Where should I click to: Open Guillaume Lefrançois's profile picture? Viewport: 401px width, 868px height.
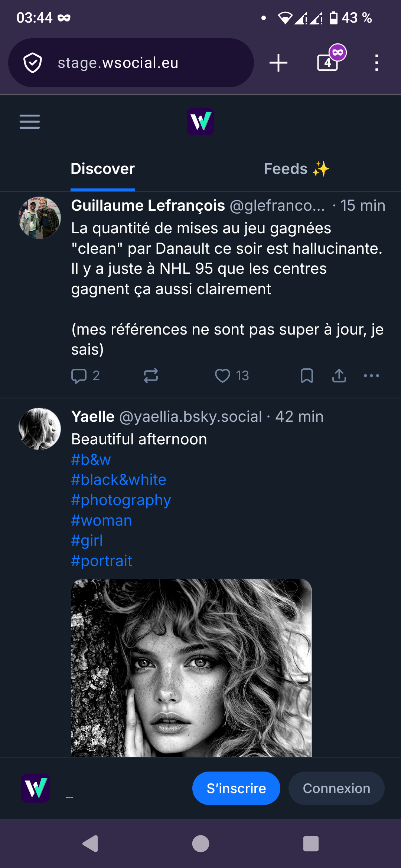point(40,218)
